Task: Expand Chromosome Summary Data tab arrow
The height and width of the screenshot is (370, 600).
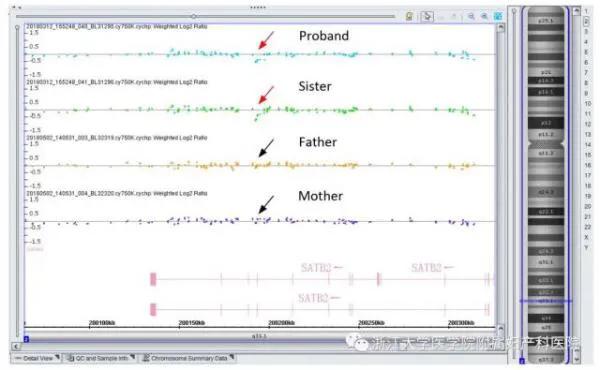Action: click(x=232, y=357)
